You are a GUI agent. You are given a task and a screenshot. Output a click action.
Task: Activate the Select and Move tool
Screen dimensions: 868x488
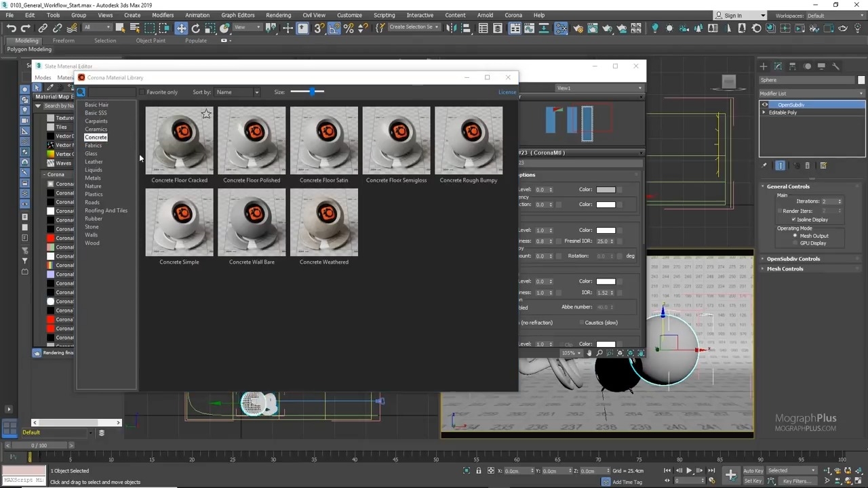(181, 28)
